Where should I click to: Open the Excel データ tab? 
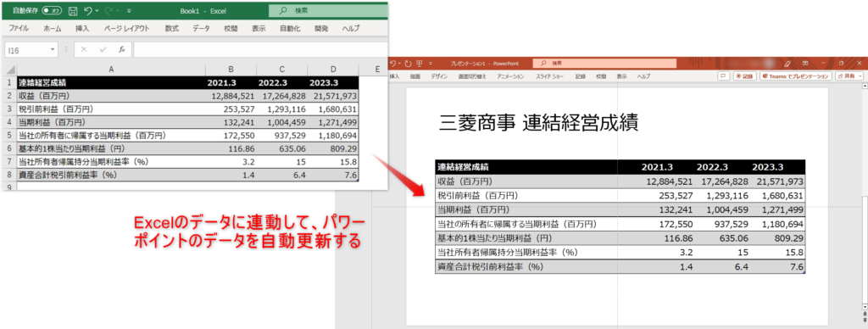coord(201,28)
